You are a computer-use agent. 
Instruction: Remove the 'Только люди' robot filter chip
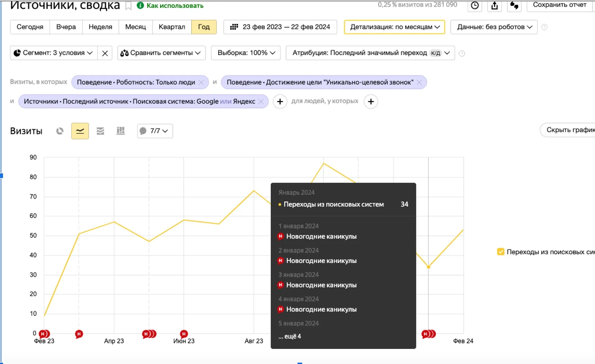click(x=201, y=82)
